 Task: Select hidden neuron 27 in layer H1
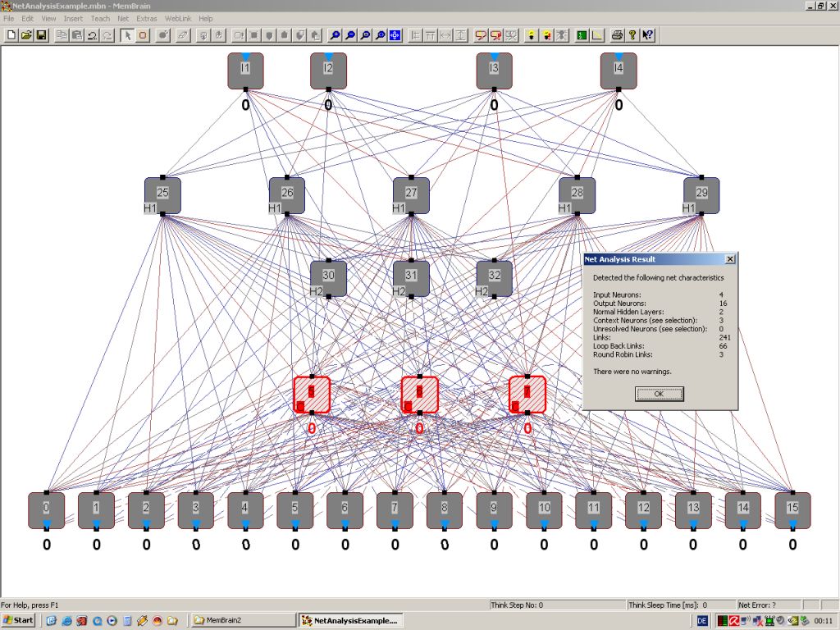point(411,195)
